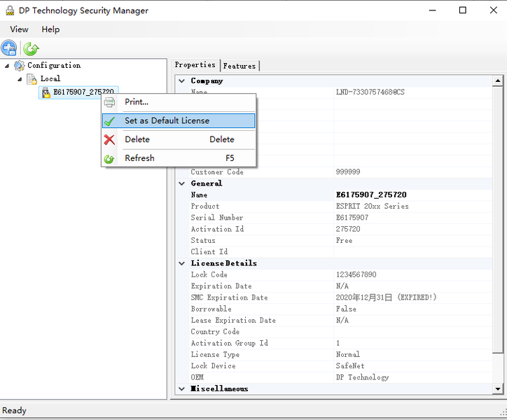Click the Serial Number value E6175907
Viewport: 507px width, 420px height.
(x=352, y=218)
